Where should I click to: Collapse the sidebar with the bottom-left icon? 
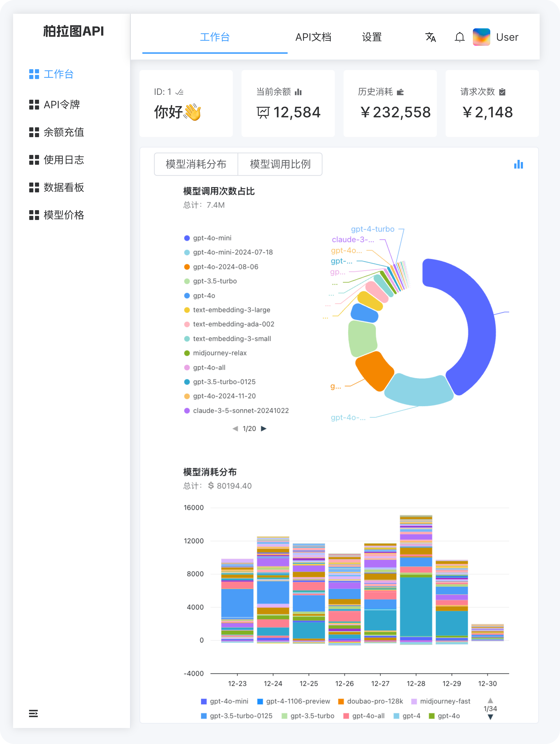(x=33, y=714)
